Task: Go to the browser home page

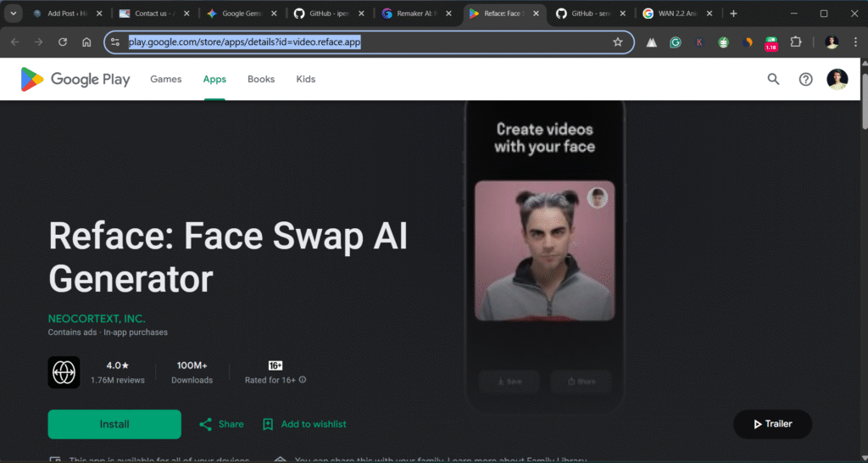Action: pos(86,42)
